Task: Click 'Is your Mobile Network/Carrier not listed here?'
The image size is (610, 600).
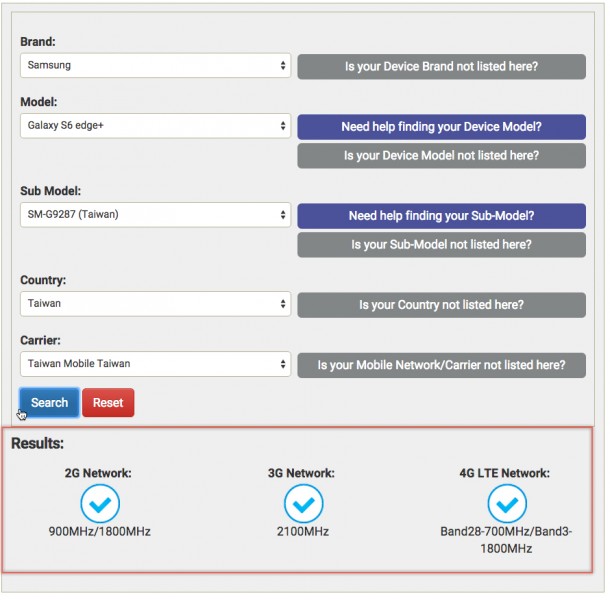Action: click(x=441, y=365)
